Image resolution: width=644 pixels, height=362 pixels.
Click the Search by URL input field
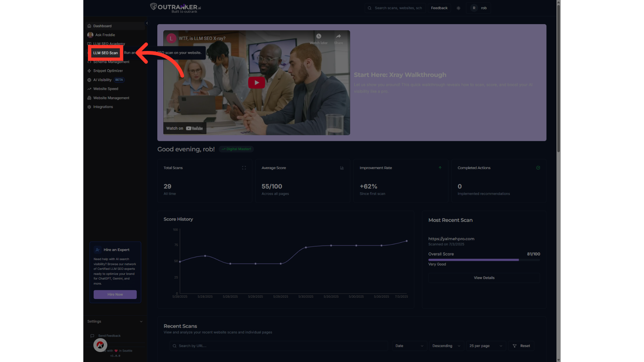[x=278, y=346]
